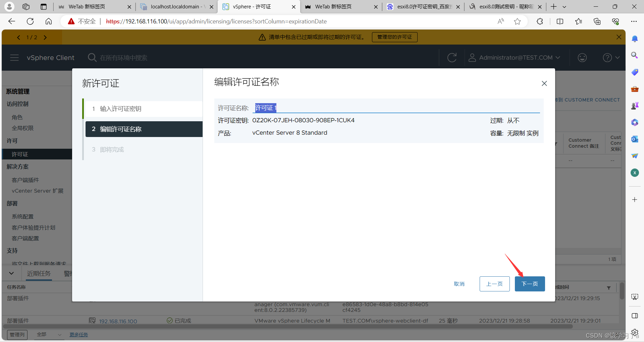Click the 上一页 previous page button
The width and height of the screenshot is (644, 342).
click(x=494, y=284)
